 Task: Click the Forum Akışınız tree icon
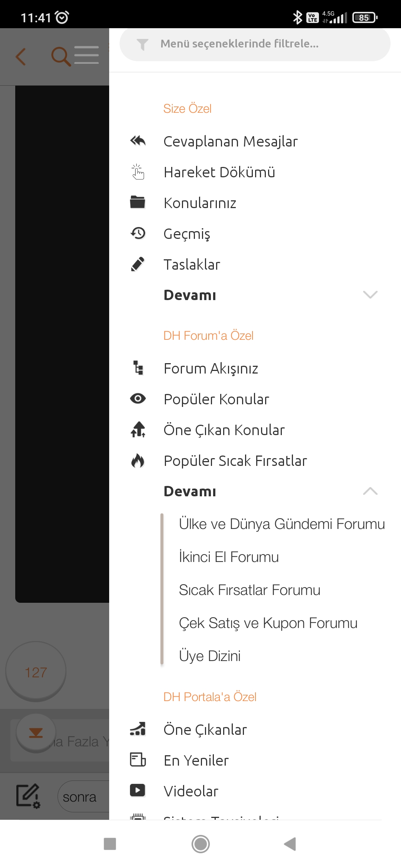[x=138, y=368]
